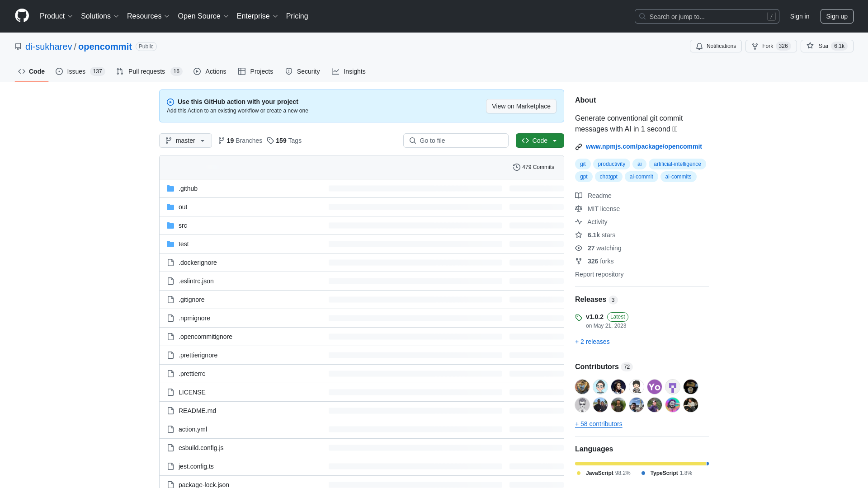Click the TypeScript 1.8% language entry
Viewport: 868px width, 488px height.
(666, 473)
